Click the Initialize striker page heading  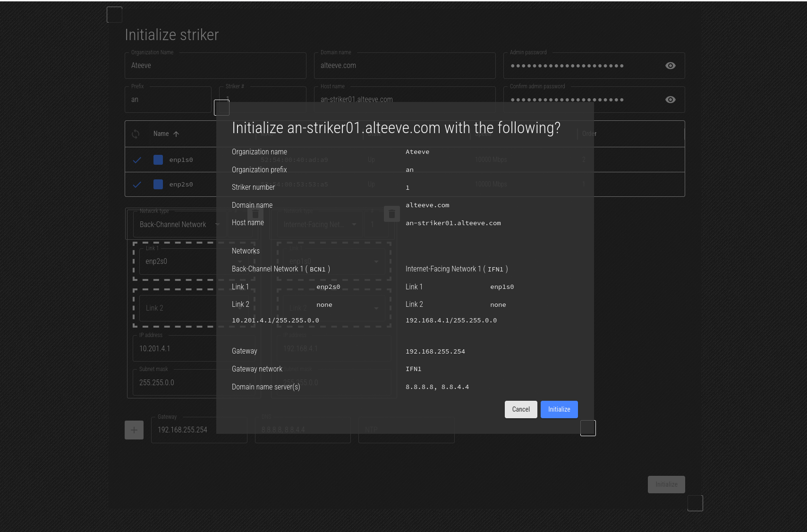[172, 35]
